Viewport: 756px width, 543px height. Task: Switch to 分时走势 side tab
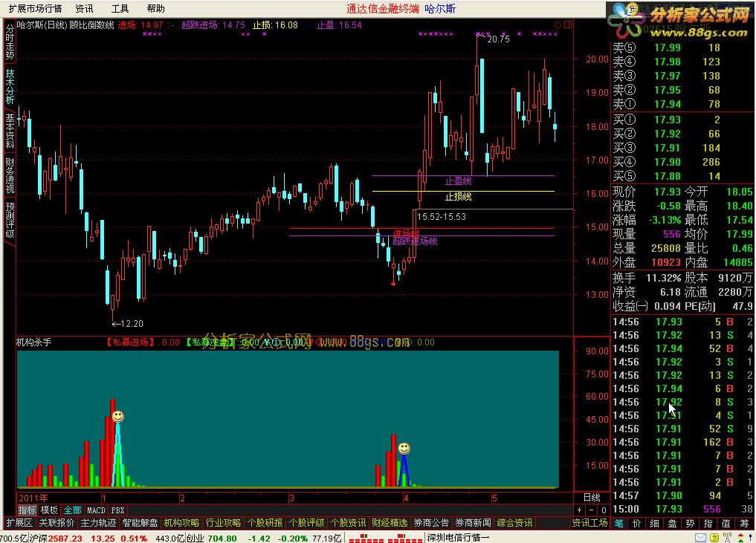(10, 42)
